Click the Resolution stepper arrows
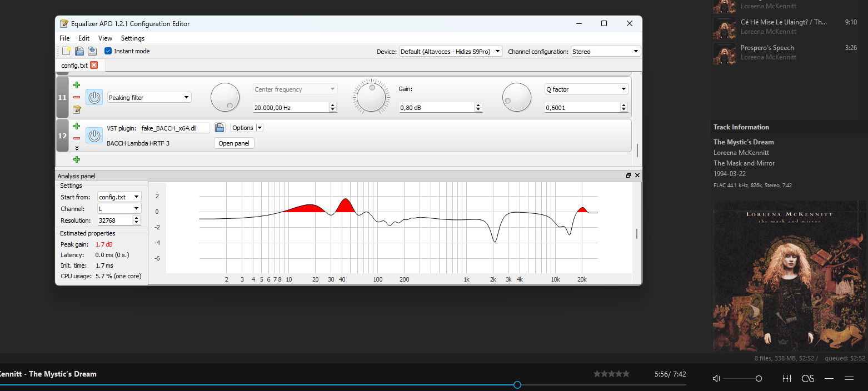868x391 pixels. pos(137,220)
